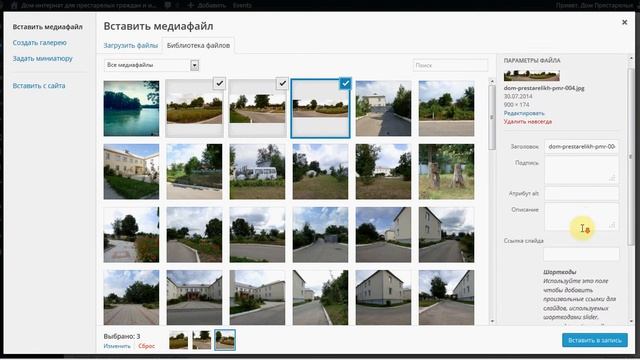Screen dimensions: 640x360
Task: Switch to 'Библиотека файлов' tab
Action: pos(198,45)
